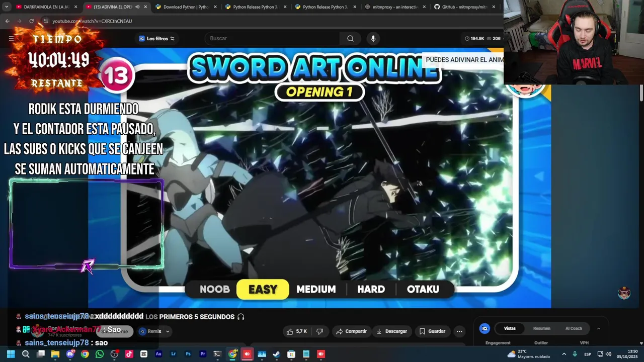This screenshot has height=362, width=644.
Task: Click the YouTube page scrollbar
Action: pyautogui.click(x=641, y=93)
